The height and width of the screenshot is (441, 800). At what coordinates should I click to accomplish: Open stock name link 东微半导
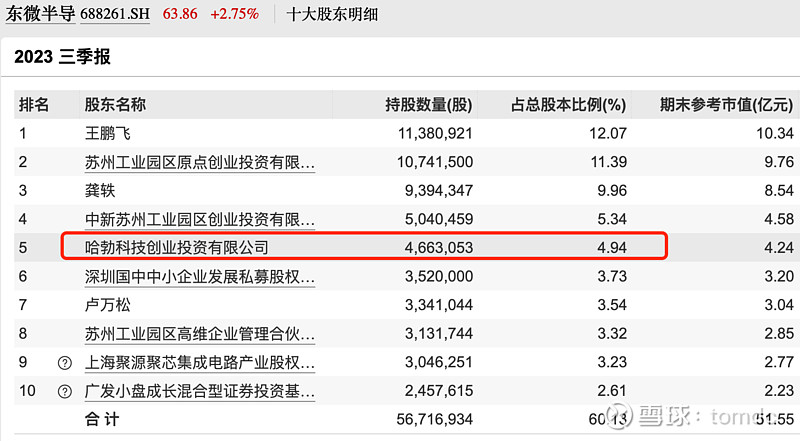point(40,14)
